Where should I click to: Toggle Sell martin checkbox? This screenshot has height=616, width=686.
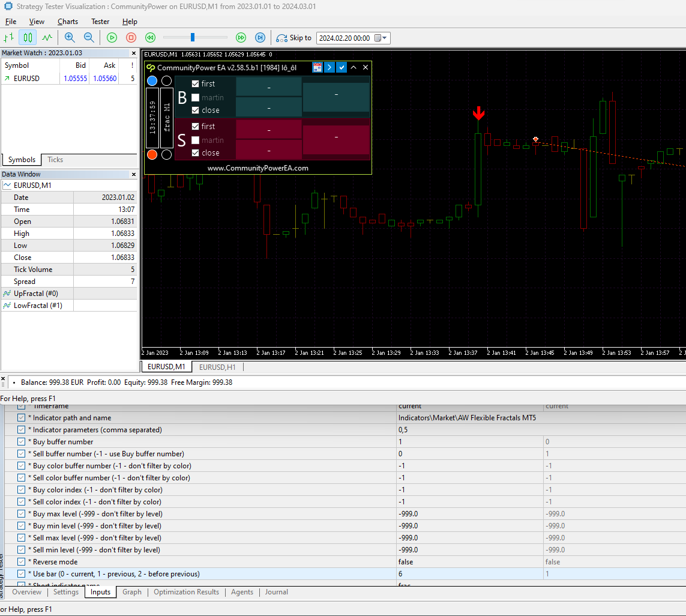pos(196,140)
